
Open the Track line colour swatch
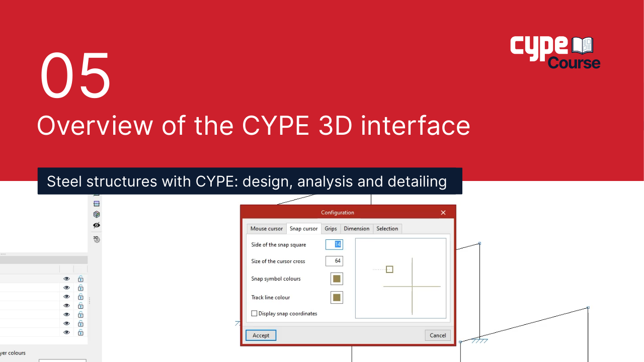(x=337, y=297)
